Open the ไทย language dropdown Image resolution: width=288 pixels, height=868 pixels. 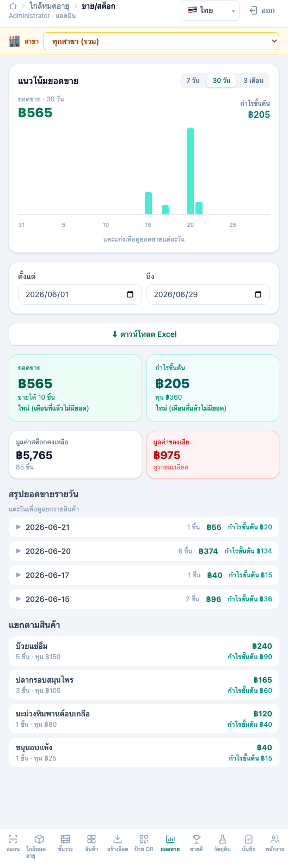(x=210, y=10)
